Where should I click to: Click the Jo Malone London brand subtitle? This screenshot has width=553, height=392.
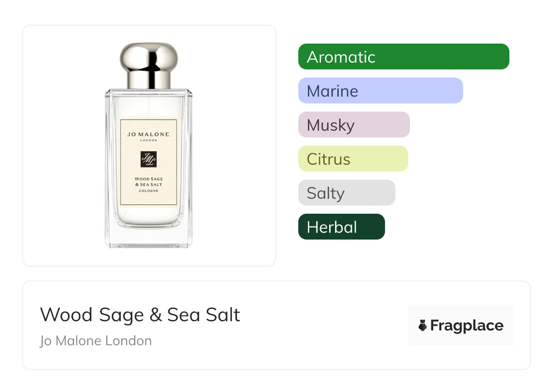pos(96,341)
